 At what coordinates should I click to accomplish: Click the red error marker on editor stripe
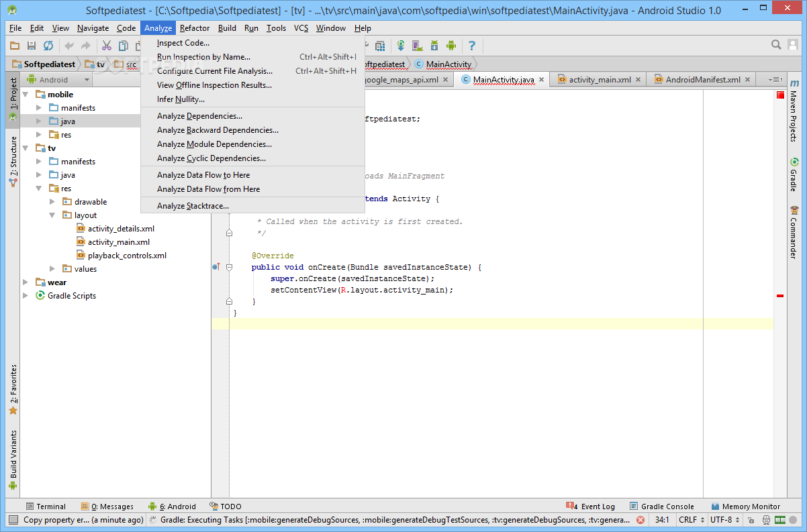point(780,296)
